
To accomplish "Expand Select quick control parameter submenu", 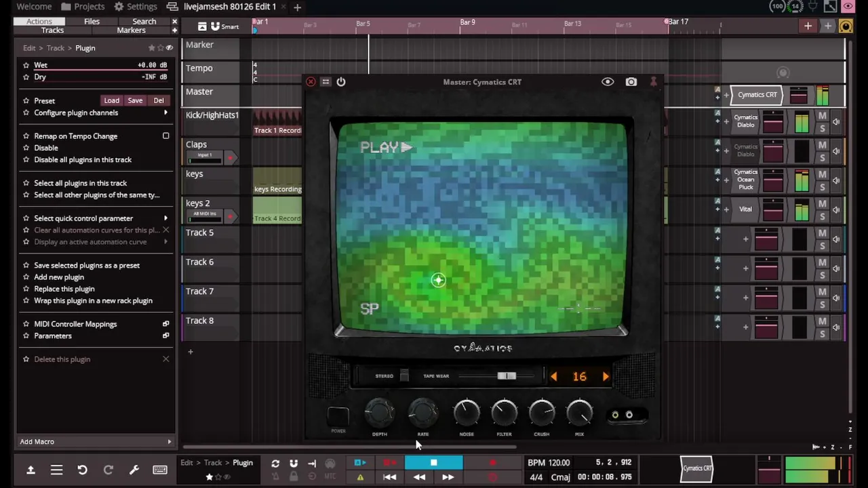I will pos(165,218).
